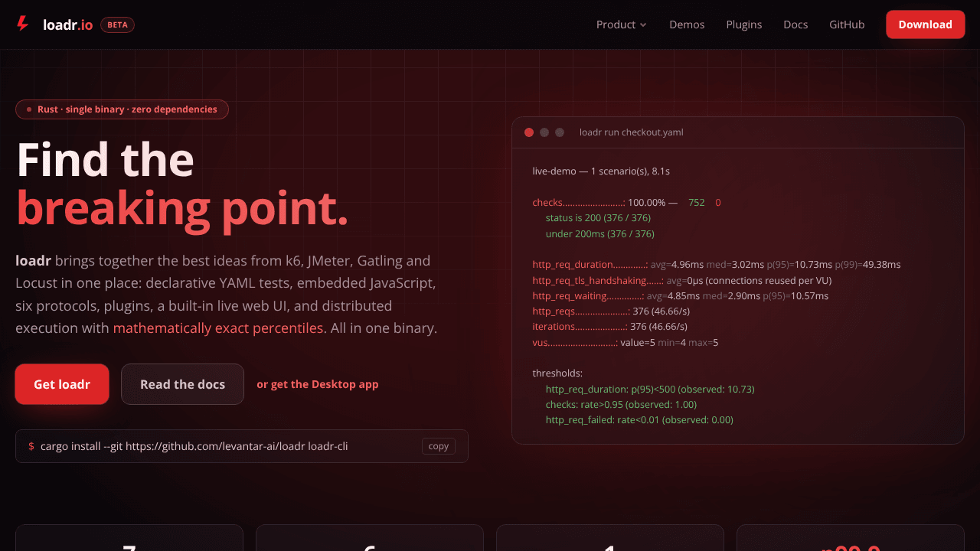The image size is (980, 551).
Task: Open the GitHub link in navbar
Action: [x=847, y=24]
